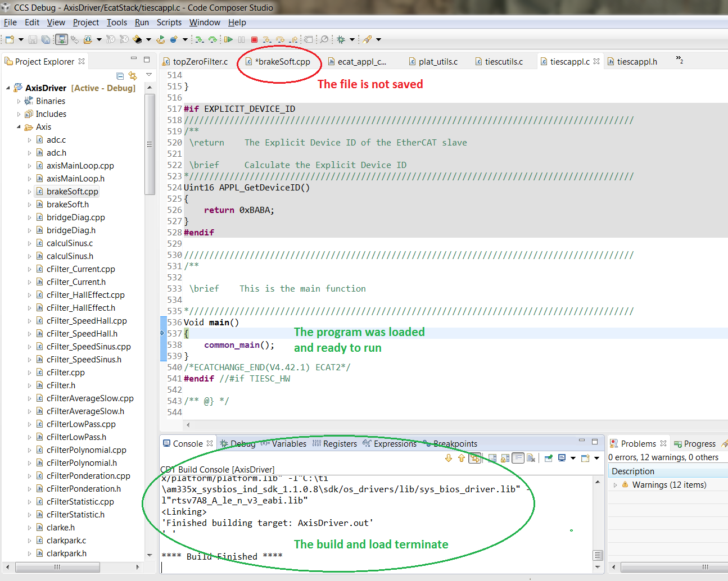
Task: Click the Open New Console icon
Action: (x=585, y=458)
